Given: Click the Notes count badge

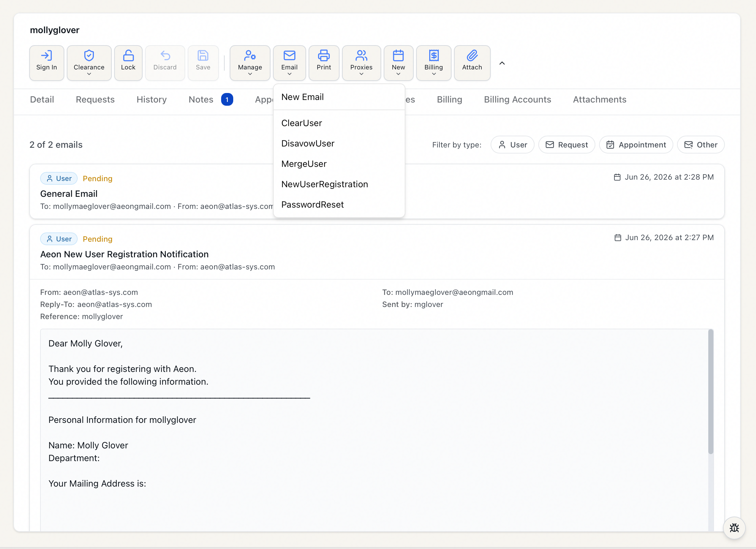Looking at the screenshot, I should click(227, 99).
